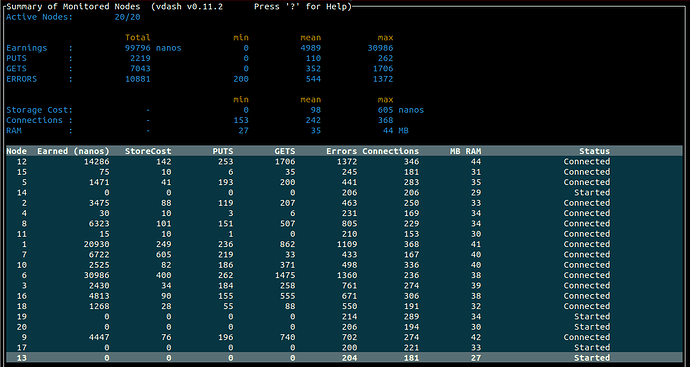Screen dimensions: 690x367
Task: Click the MB RAM column header
Action: [x=466, y=151]
